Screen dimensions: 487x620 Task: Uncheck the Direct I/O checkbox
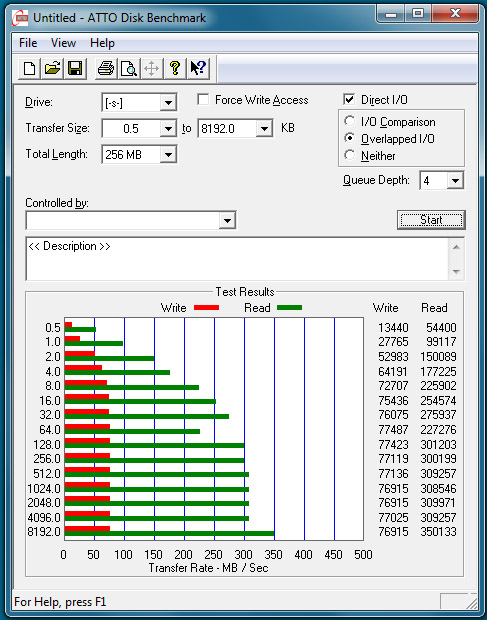[x=349, y=99]
